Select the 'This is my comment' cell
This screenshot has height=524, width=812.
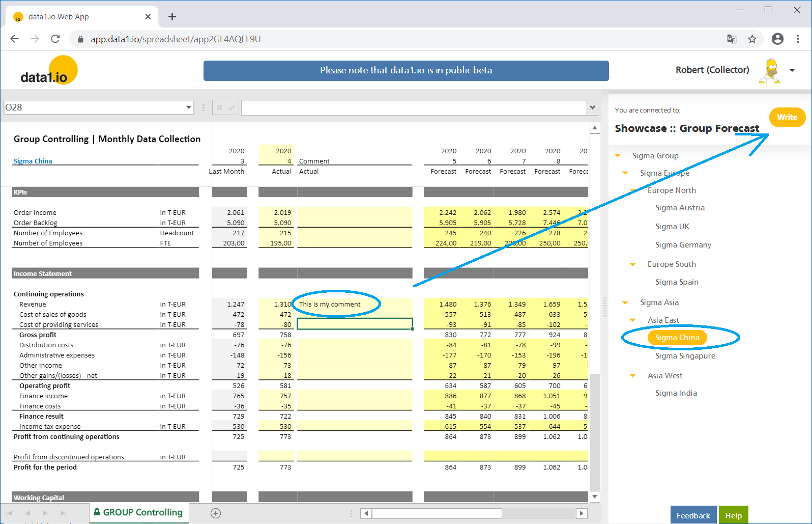coord(355,304)
